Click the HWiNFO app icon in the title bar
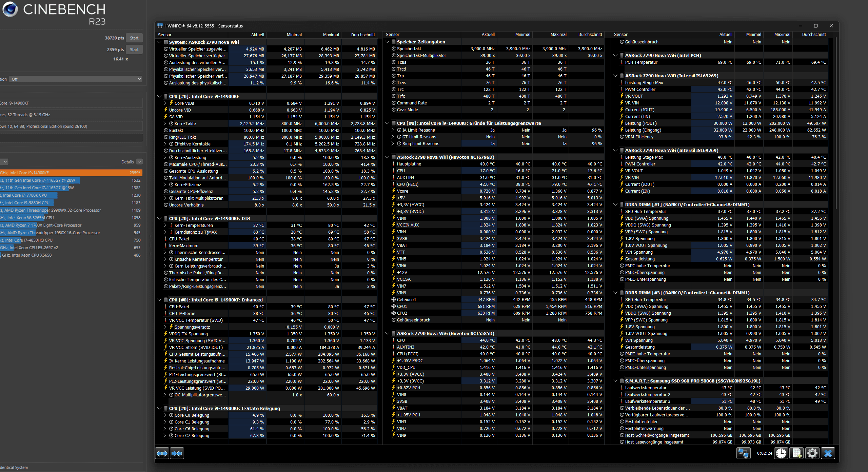 160,26
